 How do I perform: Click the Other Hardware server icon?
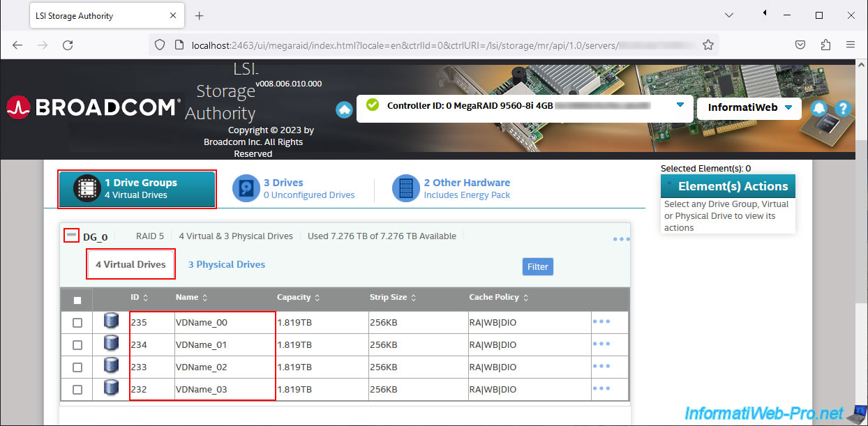405,189
